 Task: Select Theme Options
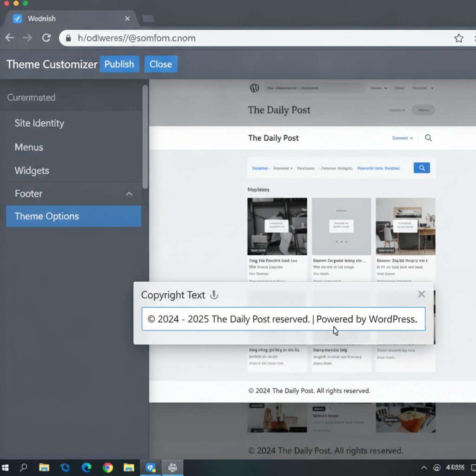point(73,216)
